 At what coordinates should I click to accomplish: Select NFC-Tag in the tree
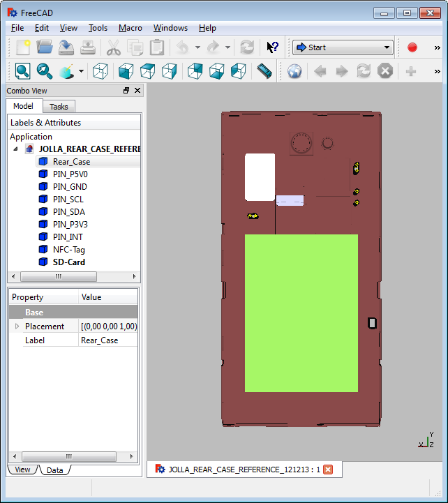tap(68, 250)
